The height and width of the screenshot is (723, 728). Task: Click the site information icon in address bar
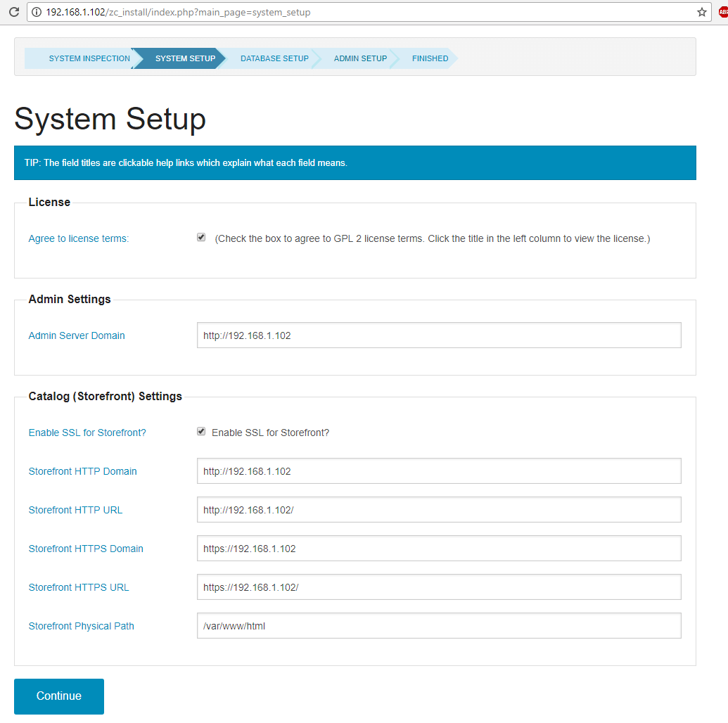pyautogui.click(x=37, y=12)
